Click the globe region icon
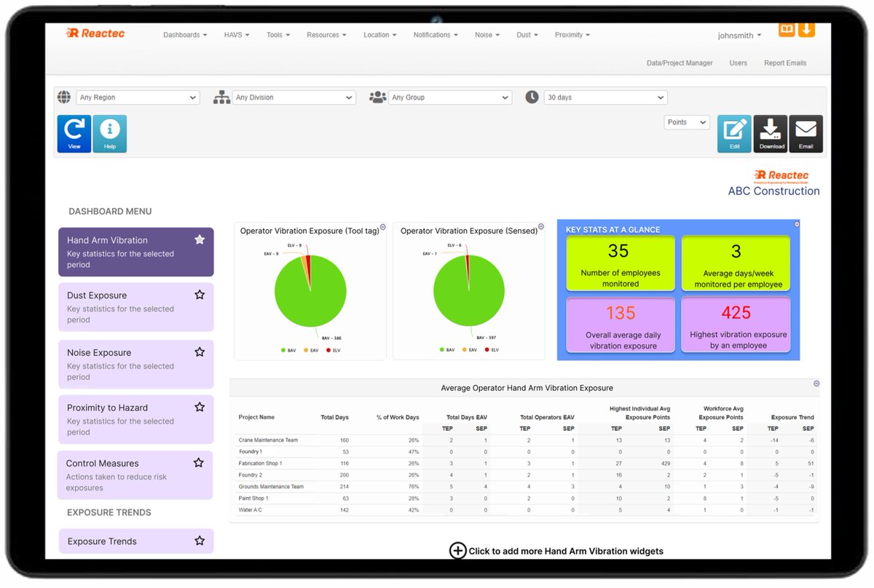874x588 pixels. (64, 97)
